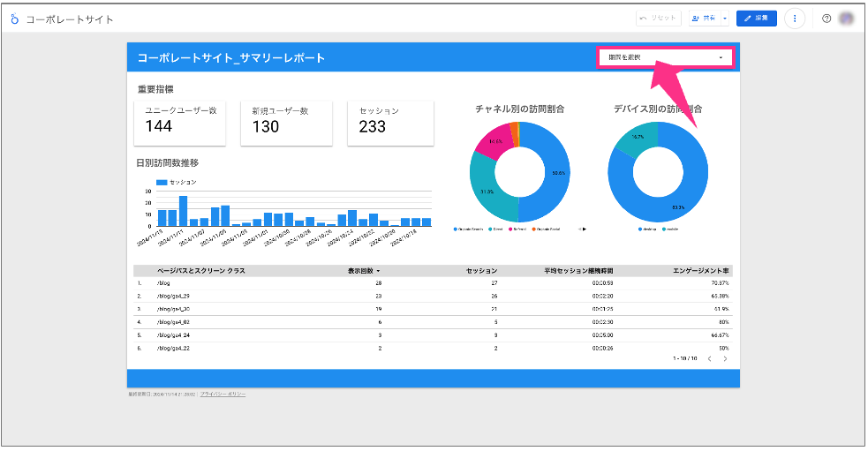Click the セッション 233 scorecard
This screenshot has height=451, width=868.
pos(390,123)
